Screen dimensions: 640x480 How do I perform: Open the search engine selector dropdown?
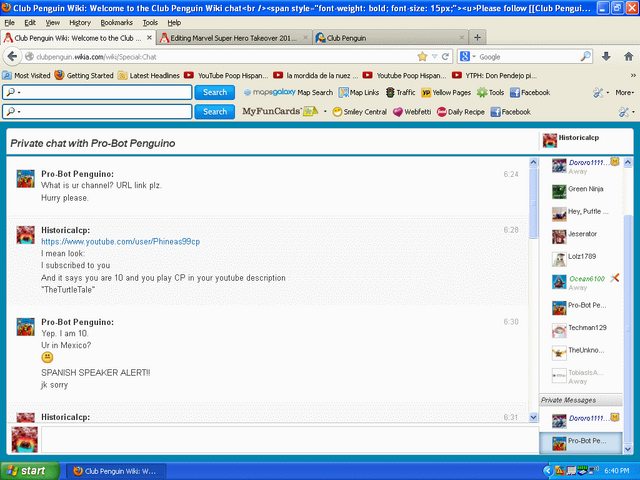click(x=468, y=56)
